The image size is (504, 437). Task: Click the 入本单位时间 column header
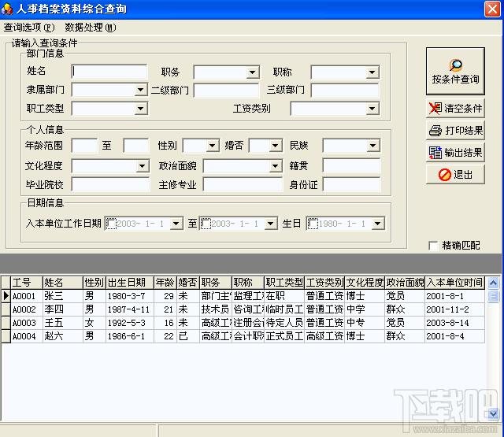tap(455, 283)
